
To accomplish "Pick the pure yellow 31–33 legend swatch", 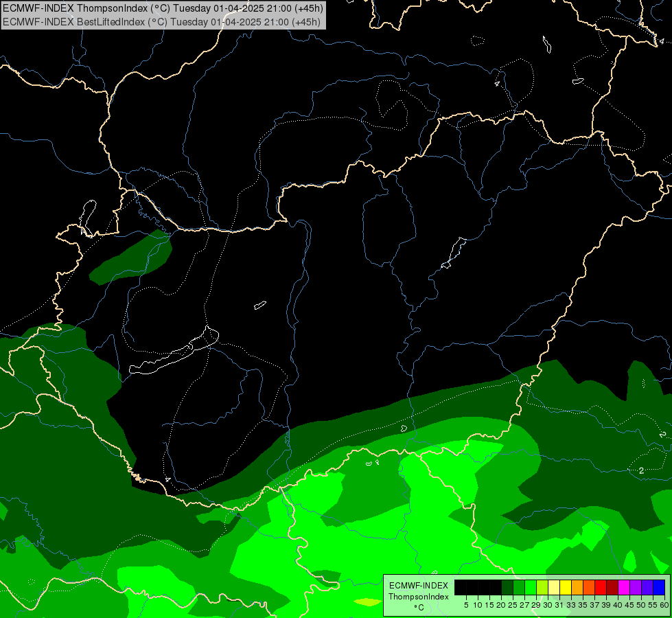I will coord(566,587).
